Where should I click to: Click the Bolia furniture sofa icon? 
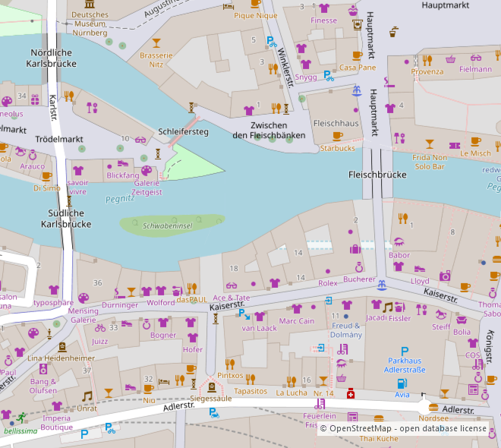pyautogui.click(x=462, y=320)
